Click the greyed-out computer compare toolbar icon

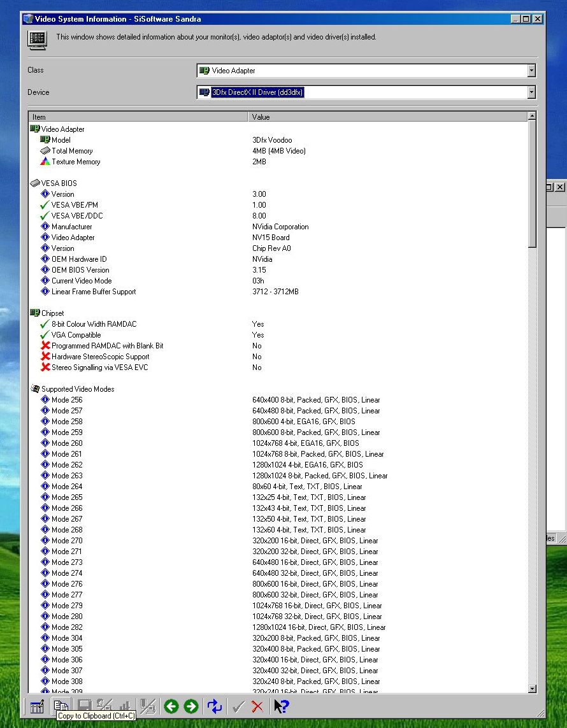pos(147,706)
